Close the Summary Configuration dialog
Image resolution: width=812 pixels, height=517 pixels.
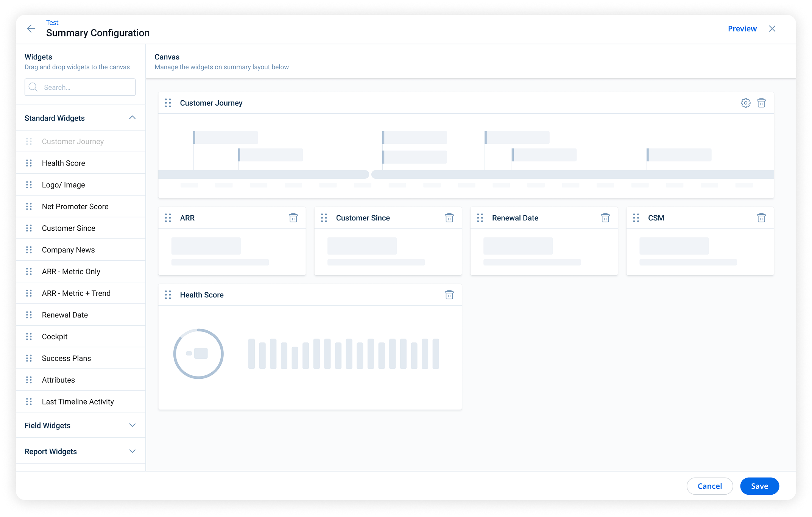coord(772,28)
